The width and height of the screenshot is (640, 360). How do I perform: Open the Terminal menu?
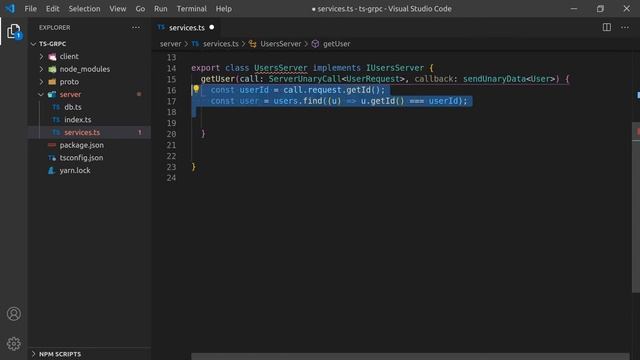(x=191, y=9)
